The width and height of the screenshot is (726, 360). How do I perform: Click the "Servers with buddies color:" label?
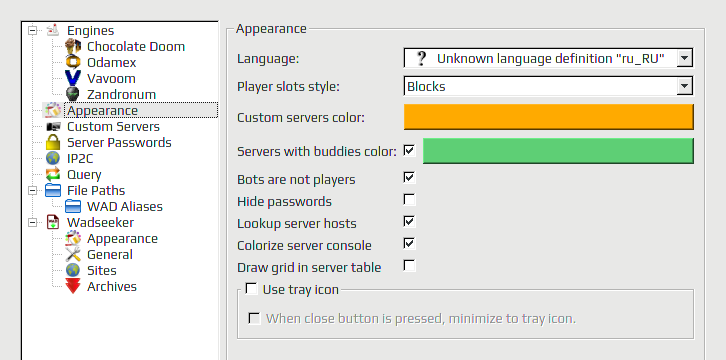[317, 151]
